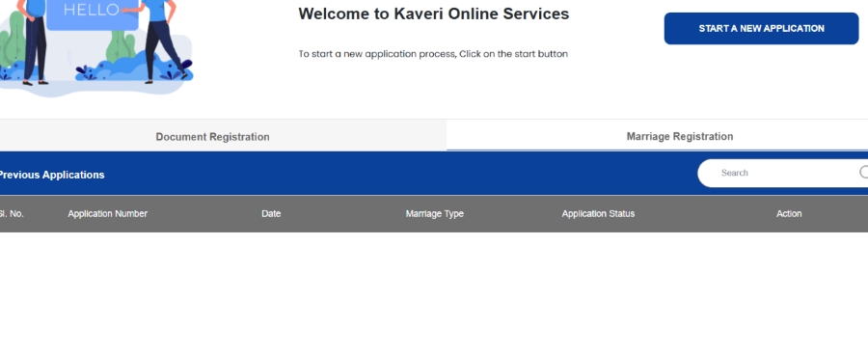This screenshot has height=354, width=868.
Task: Click the Marriage Type column header
Action: tap(435, 213)
